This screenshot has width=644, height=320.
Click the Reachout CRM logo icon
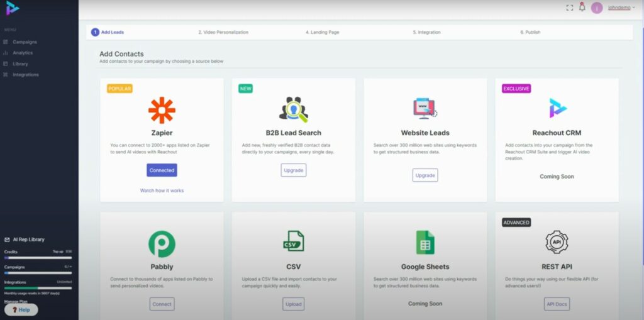558,108
